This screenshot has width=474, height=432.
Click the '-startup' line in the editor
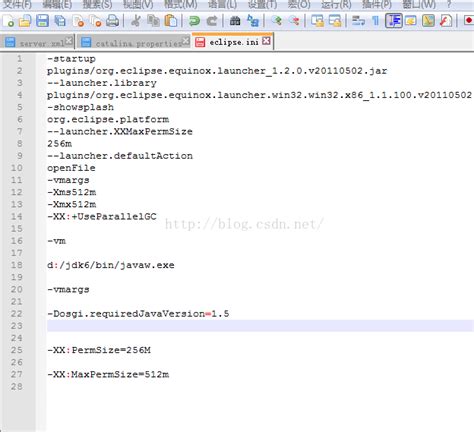(x=71, y=59)
